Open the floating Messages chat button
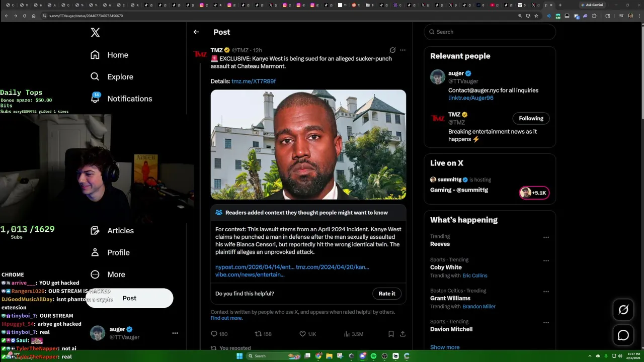The height and width of the screenshot is (362, 644). click(x=623, y=335)
